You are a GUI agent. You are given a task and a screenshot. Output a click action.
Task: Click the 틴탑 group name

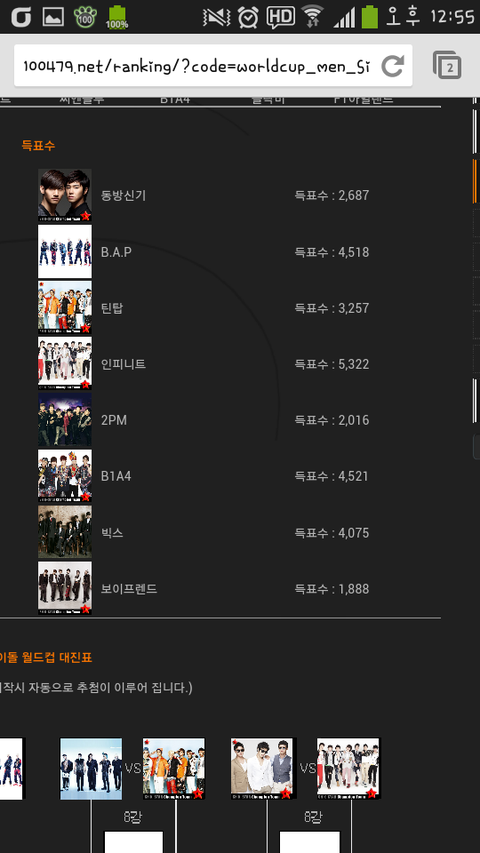click(x=112, y=308)
